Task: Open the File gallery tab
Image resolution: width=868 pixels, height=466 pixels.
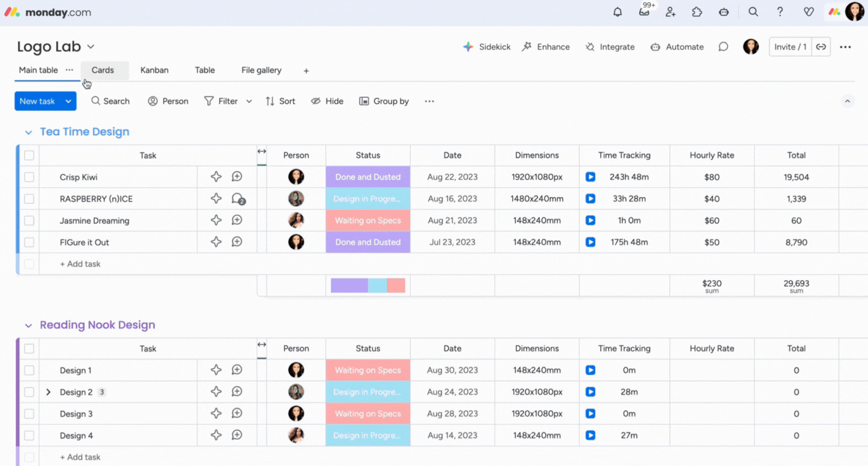Action: click(x=261, y=70)
